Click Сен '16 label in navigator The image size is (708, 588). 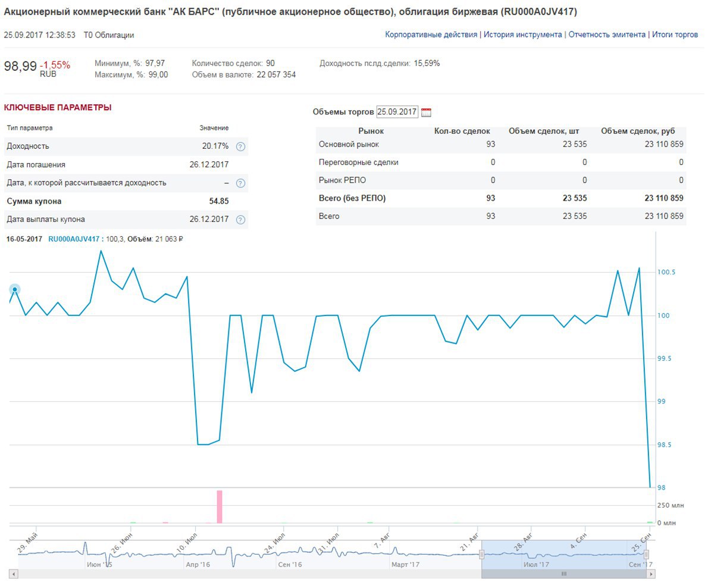290,565
